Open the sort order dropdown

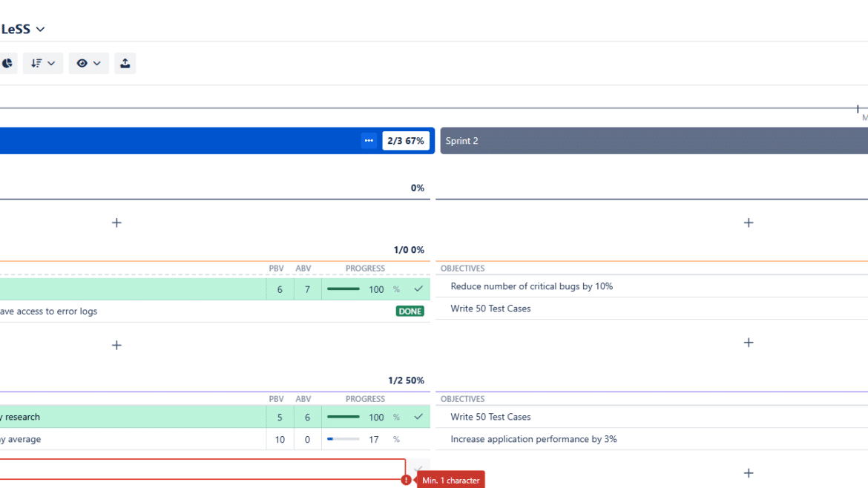point(43,64)
